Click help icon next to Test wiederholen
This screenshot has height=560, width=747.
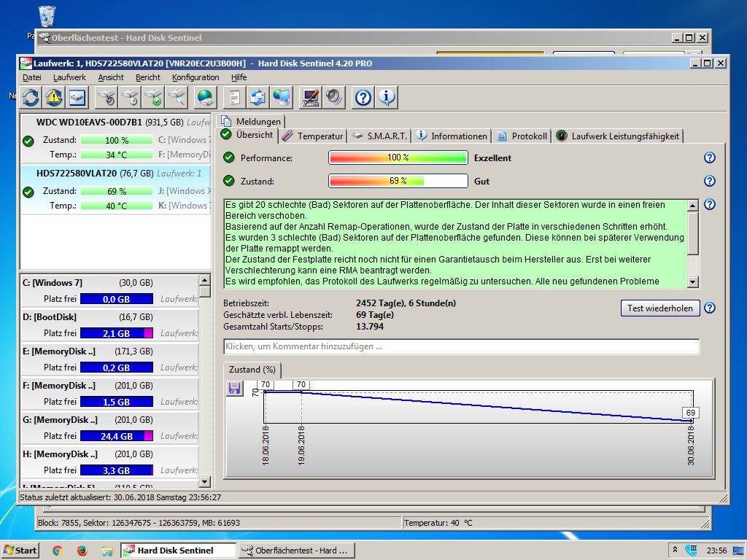coord(709,308)
